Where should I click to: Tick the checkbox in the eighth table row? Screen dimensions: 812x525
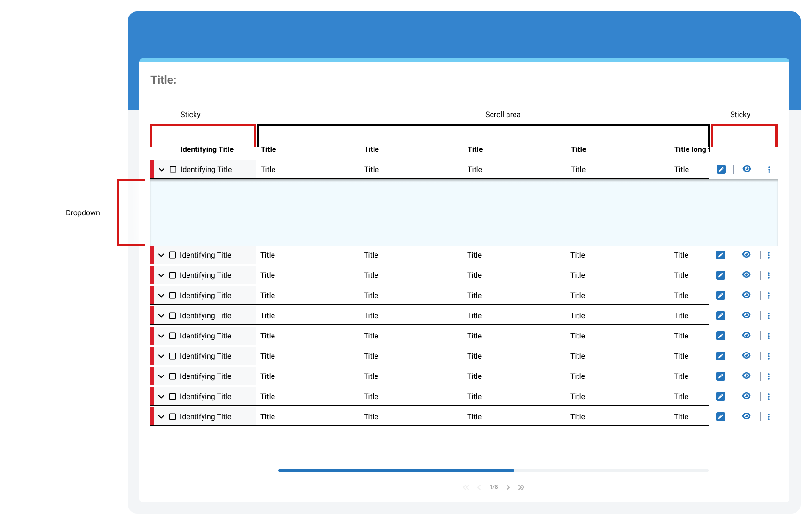[172, 376]
